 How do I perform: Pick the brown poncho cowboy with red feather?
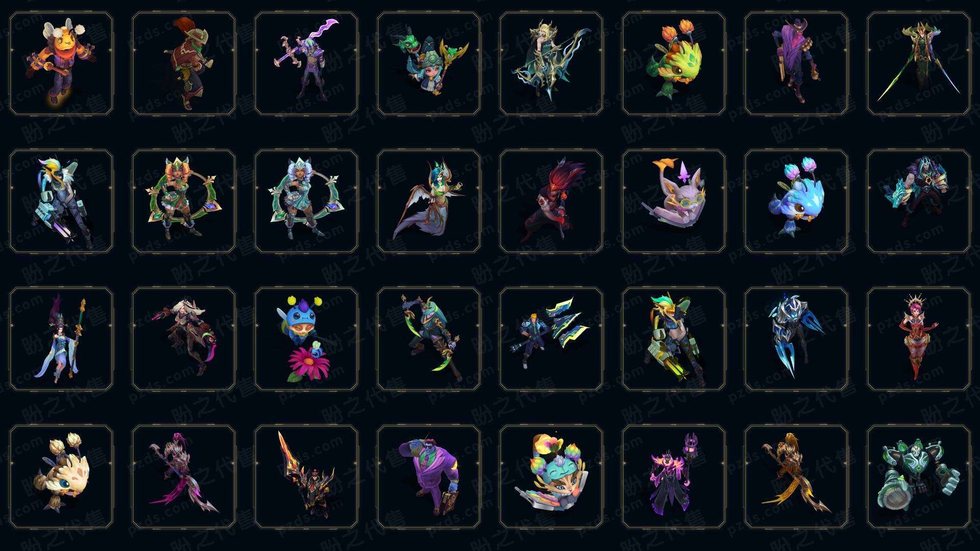tap(184, 64)
